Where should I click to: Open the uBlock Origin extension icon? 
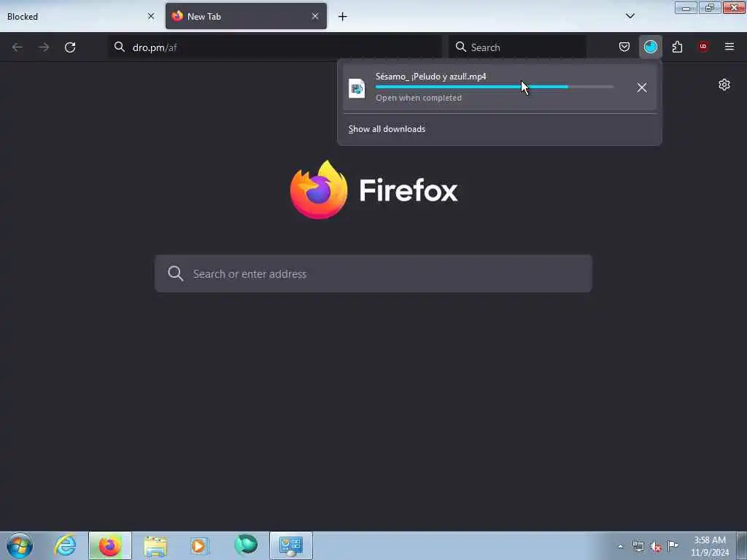[x=703, y=47]
